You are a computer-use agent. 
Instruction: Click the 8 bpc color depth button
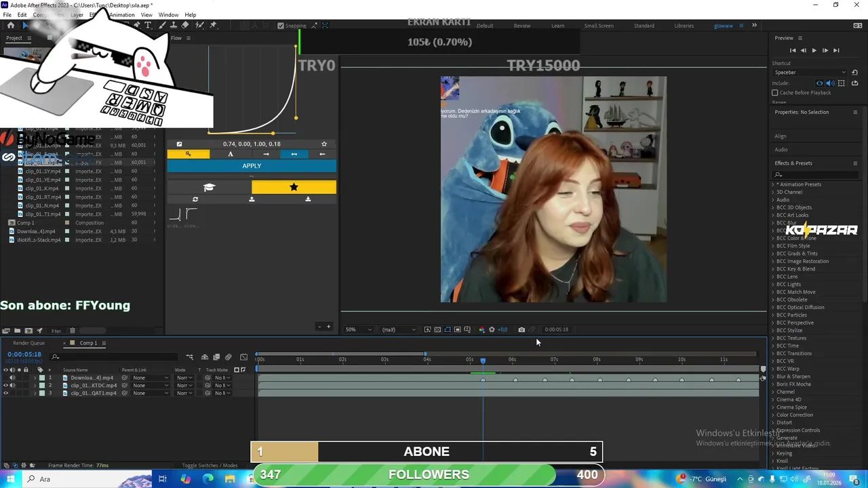pos(56,331)
